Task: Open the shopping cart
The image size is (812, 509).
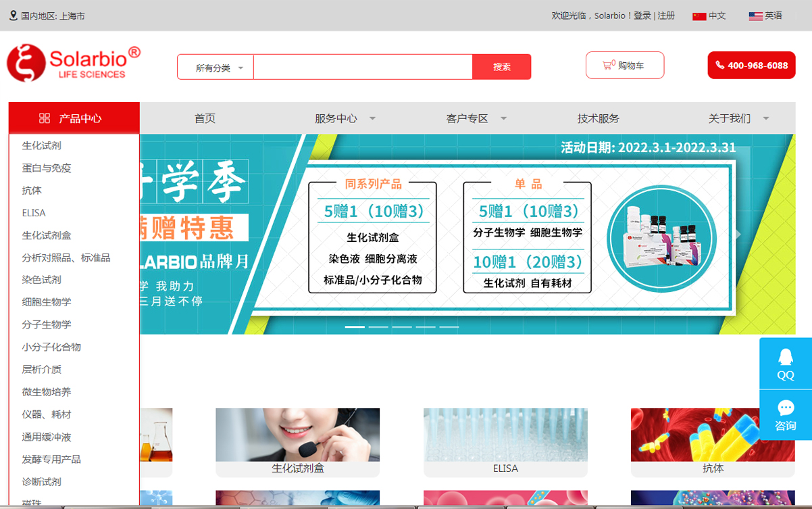Action: [x=624, y=66]
